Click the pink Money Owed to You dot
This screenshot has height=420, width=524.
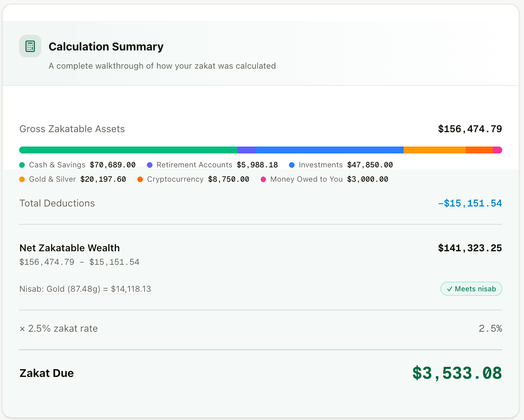point(263,179)
